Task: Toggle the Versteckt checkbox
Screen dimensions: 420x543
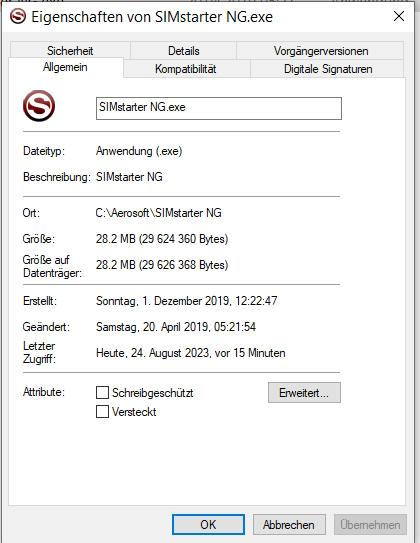Action: (102, 412)
